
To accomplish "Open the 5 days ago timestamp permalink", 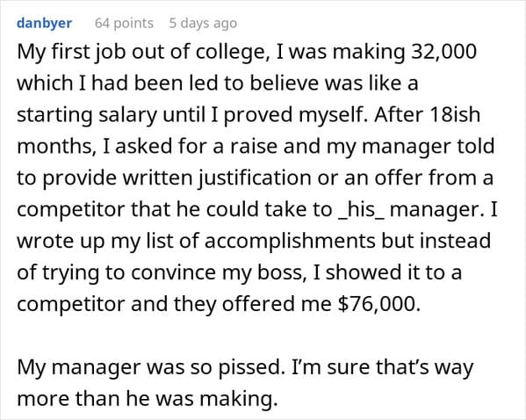I will point(204,24).
